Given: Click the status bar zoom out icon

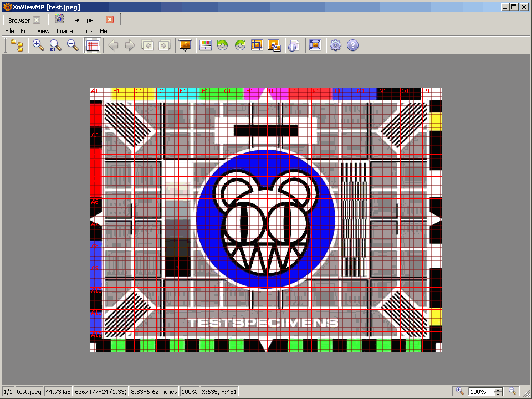Looking at the screenshot, I should coord(512,391).
